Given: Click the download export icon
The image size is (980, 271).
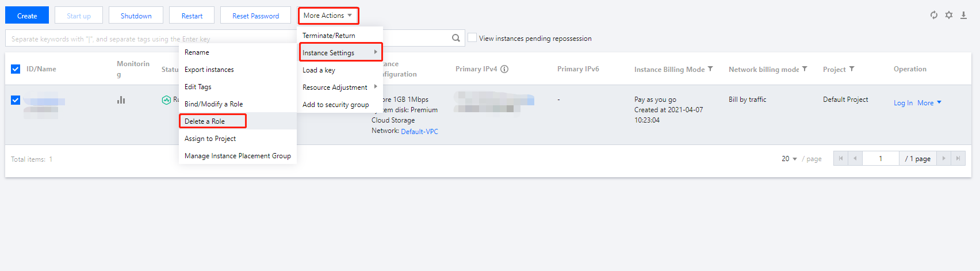Looking at the screenshot, I should (x=963, y=15).
